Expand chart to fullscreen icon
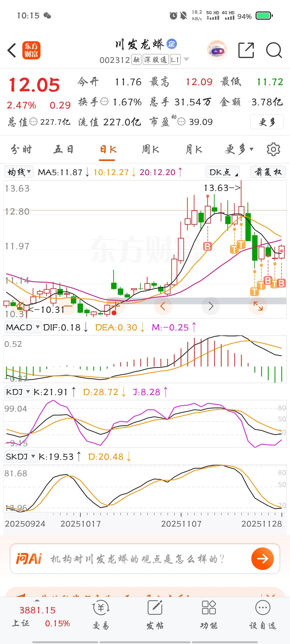290x644 pixels. pos(258,306)
